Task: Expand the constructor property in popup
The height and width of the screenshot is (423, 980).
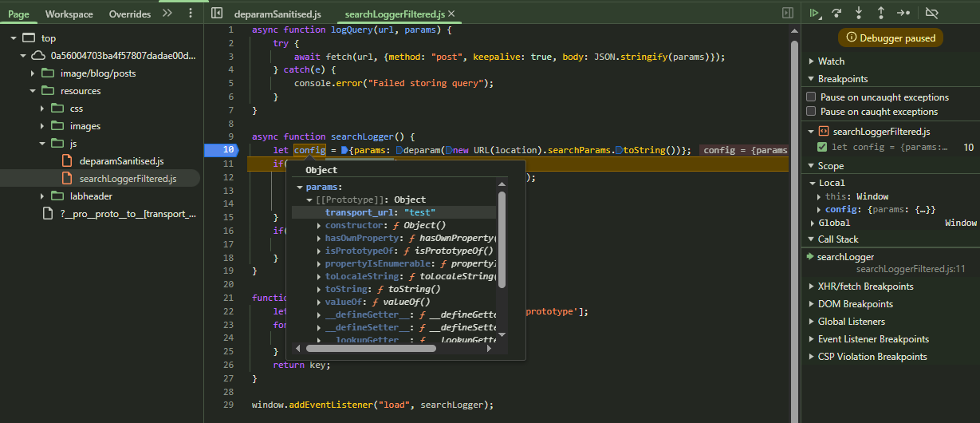Action: point(319,225)
